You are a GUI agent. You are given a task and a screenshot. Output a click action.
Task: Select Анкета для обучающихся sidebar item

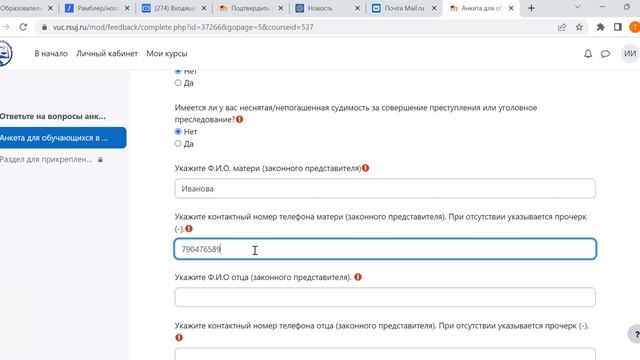coord(63,138)
